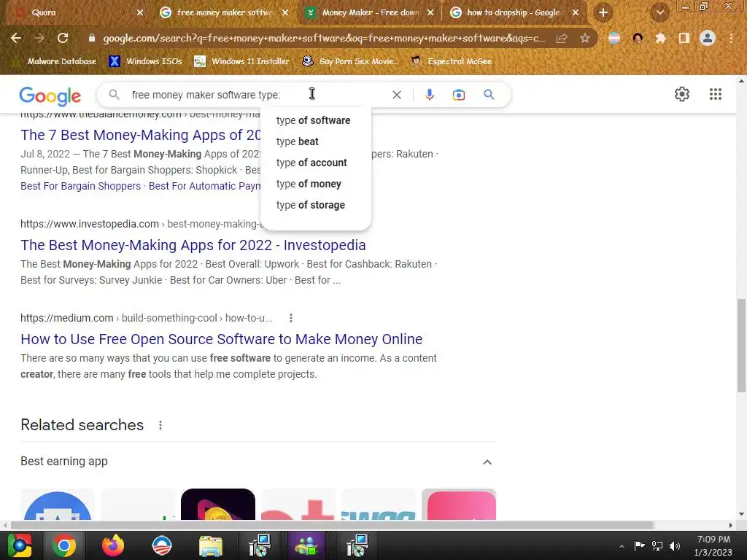This screenshot has height=560, width=747.
Task: Close the how to dropship tab
Action: [x=576, y=12]
